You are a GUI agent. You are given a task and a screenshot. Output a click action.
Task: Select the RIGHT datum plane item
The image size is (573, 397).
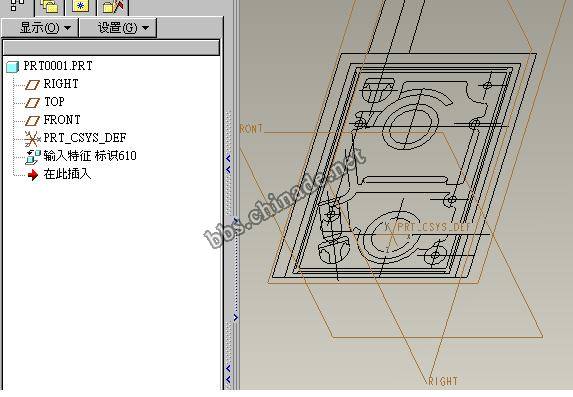click(x=61, y=84)
